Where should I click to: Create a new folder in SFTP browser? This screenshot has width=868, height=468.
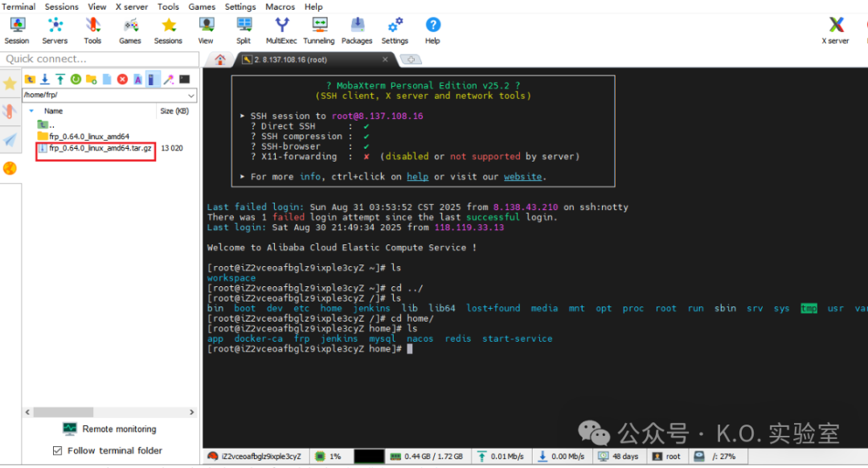92,79
